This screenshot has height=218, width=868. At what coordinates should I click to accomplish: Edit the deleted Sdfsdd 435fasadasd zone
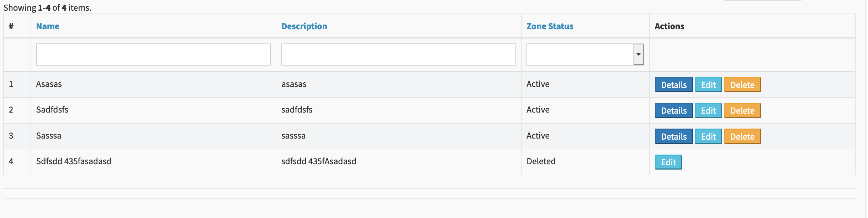[668, 162]
